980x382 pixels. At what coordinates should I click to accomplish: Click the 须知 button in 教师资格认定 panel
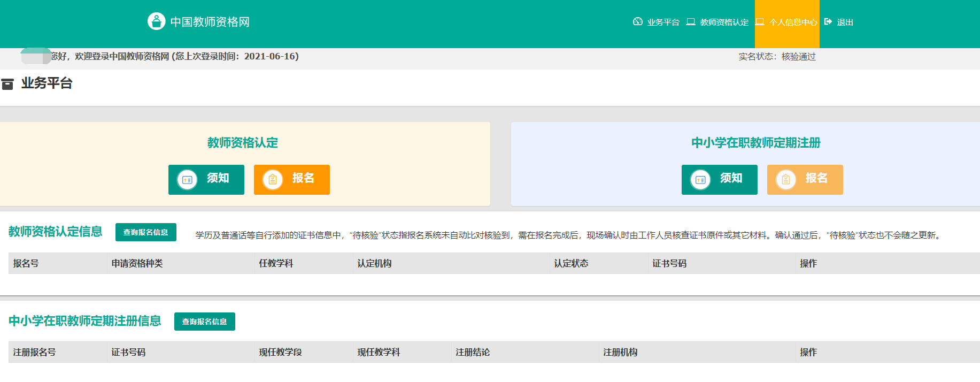point(206,180)
